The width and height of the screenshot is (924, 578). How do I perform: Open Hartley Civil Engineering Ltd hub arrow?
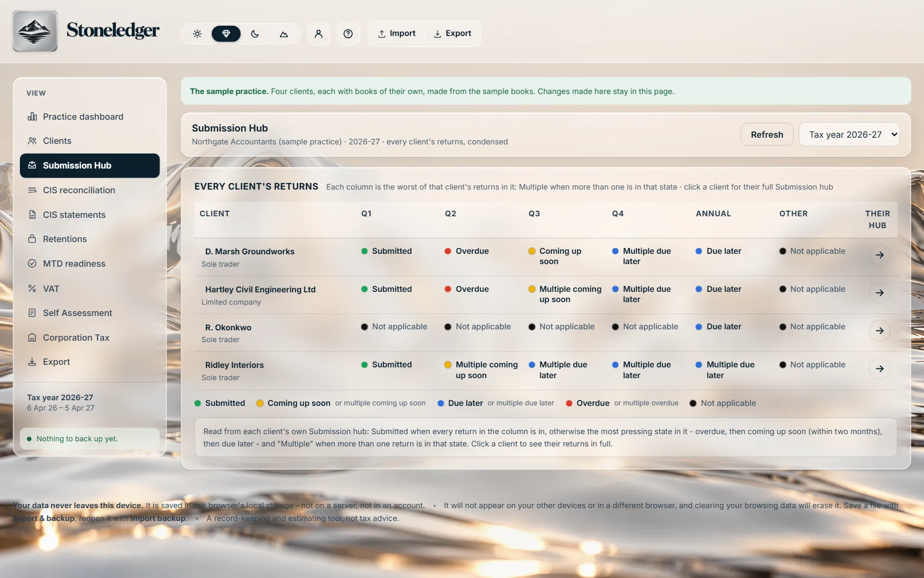coord(879,293)
